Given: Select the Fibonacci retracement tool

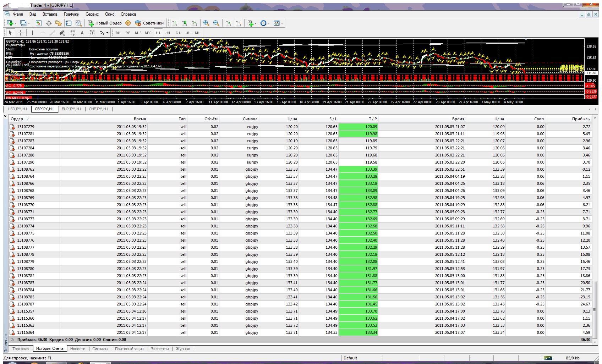Looking at the screenshot, I should [x=72, y=33].
